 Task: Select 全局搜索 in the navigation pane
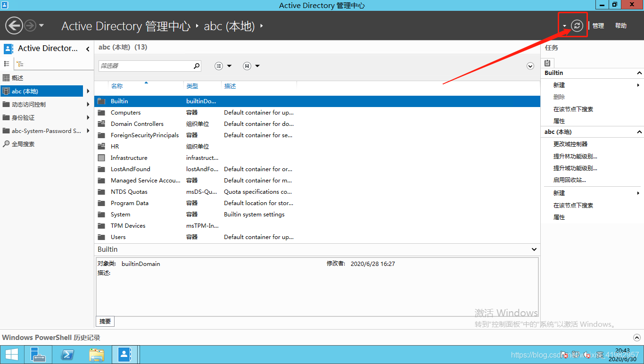tap(23, 144)
